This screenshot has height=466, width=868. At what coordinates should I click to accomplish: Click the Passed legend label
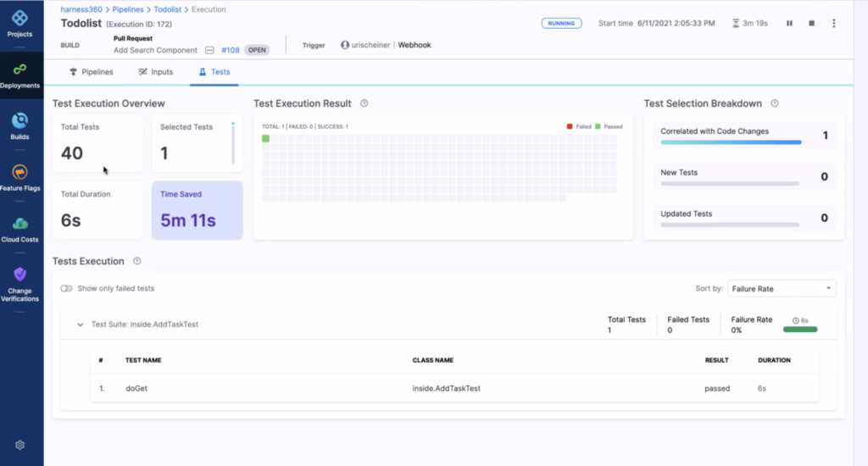(x=613, y=127)
